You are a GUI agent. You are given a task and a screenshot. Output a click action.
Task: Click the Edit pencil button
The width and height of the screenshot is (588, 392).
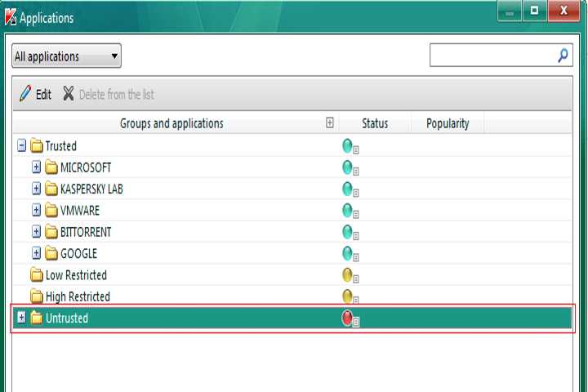pyautogui.click(x=35, y=94)
